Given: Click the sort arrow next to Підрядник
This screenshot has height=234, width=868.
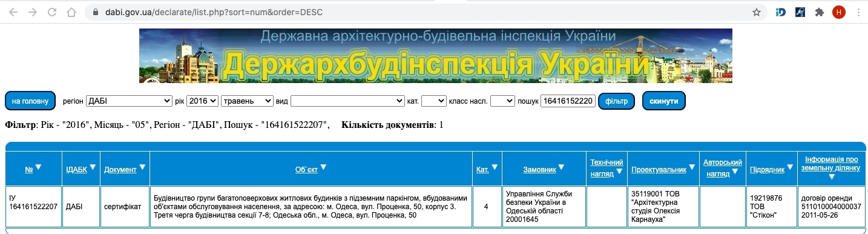Looking at the screenshot, I should point(791,167).
